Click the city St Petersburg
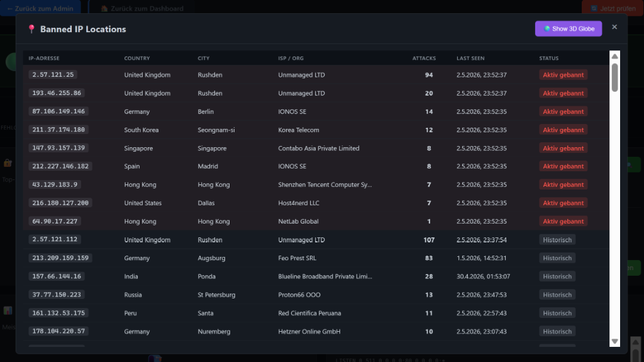Image resolution: width=644 pixels, height=362 pixels. pyautogui.click(x=216, y=295)
